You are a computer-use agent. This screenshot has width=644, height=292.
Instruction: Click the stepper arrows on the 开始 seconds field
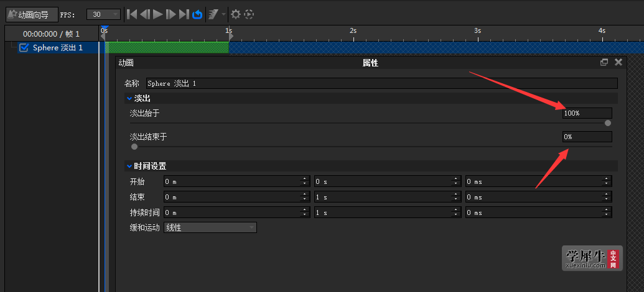click(x=455, y=181)
